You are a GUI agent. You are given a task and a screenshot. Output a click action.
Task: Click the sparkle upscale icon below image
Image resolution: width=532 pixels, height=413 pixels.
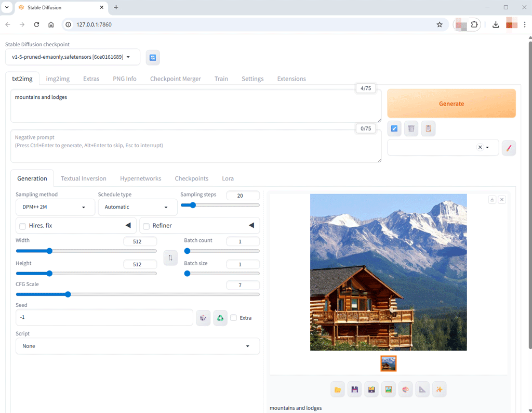[439, 389]
